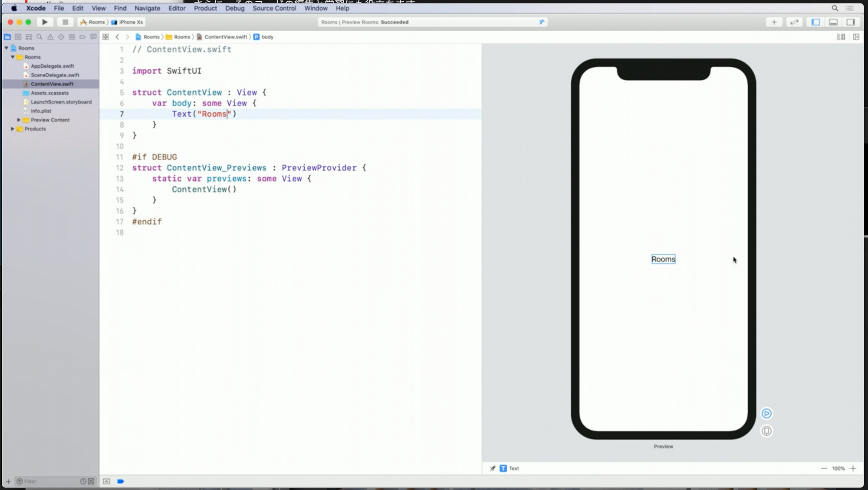Expand the Products folder
Viewport: 868px width, 490px height.
click(x=13, y=129)
